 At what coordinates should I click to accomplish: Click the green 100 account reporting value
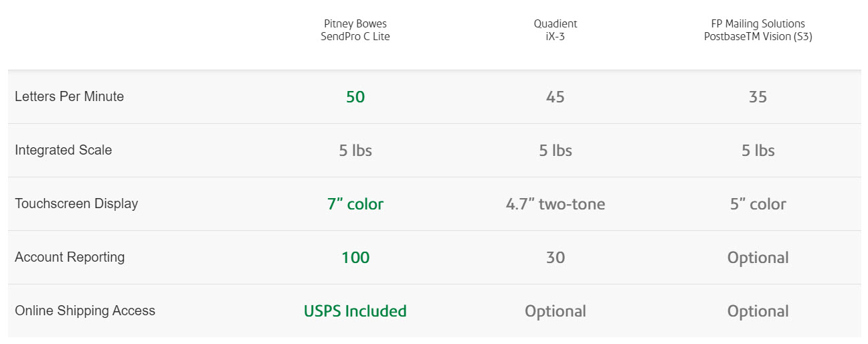tap(355, 258)
